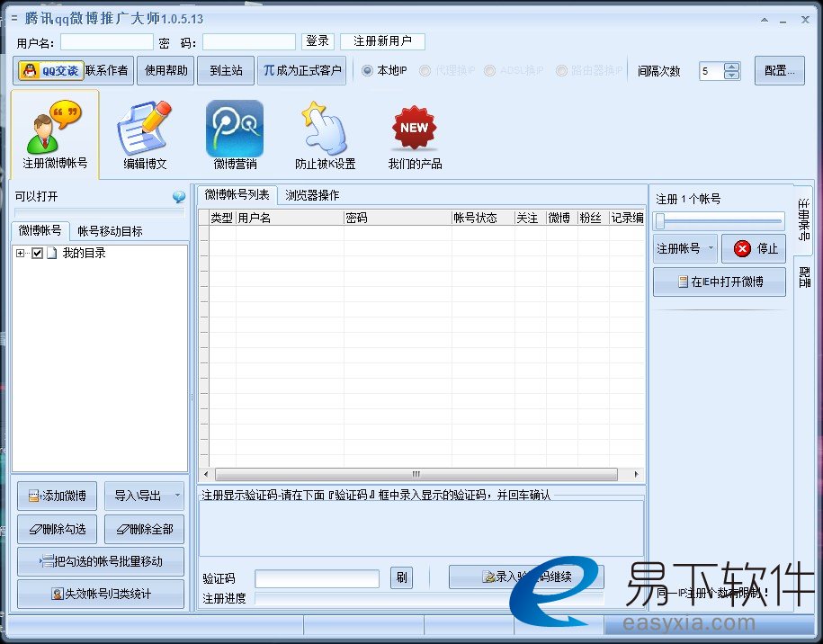The width and height of the screenshot is (823, 644).
Task: Sort by the 粉丝 column header
Action: pyautogui.click(x=593, y=218)
